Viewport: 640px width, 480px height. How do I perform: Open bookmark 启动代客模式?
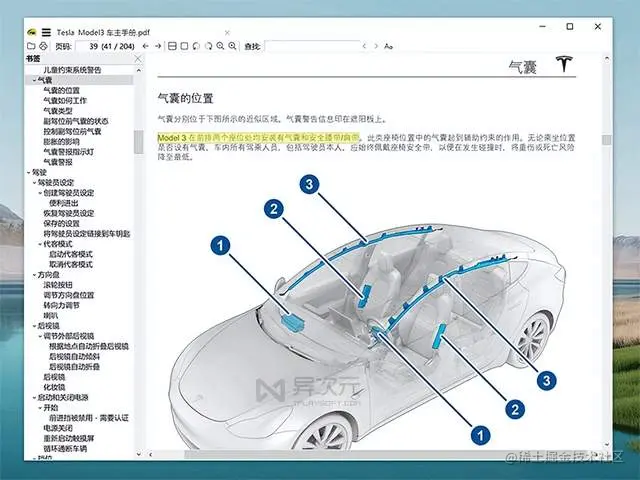click(71, 254)
